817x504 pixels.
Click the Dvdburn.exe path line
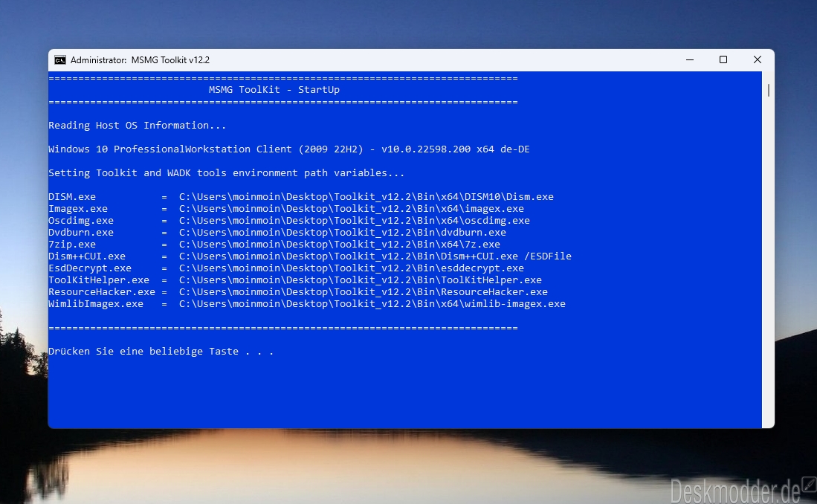(x=277, y=233)
